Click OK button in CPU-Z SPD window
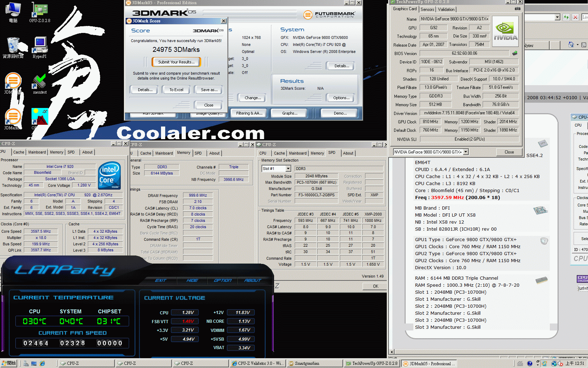The height and width of the screenshot is (368, 588). [375, 286]
